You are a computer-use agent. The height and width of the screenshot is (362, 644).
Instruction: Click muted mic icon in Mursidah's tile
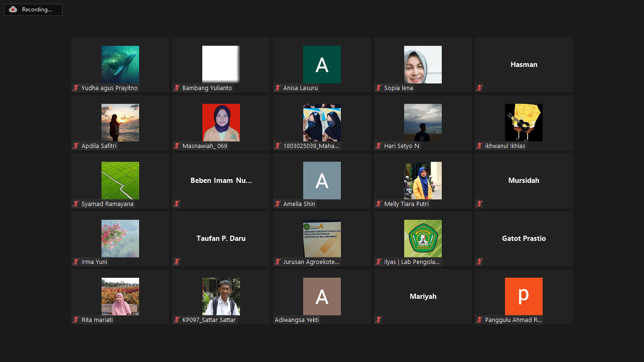pyautogui.click(x=479, y=204)
